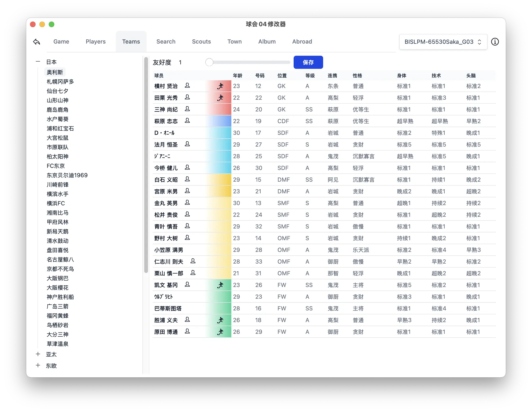Click the person icon next to 法月 恒圣
The width and height of the screenshot is (532, 412).
pos(188,144)
